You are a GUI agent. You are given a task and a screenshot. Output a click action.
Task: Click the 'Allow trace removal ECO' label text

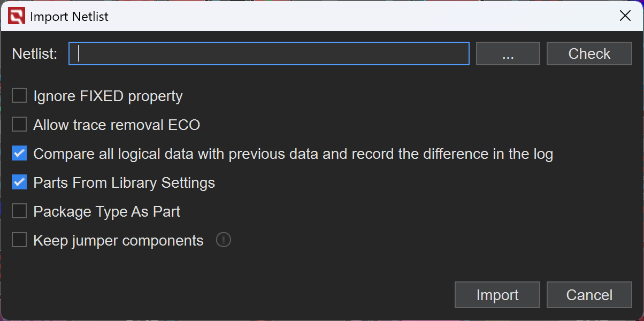click(x=117, y=125)
